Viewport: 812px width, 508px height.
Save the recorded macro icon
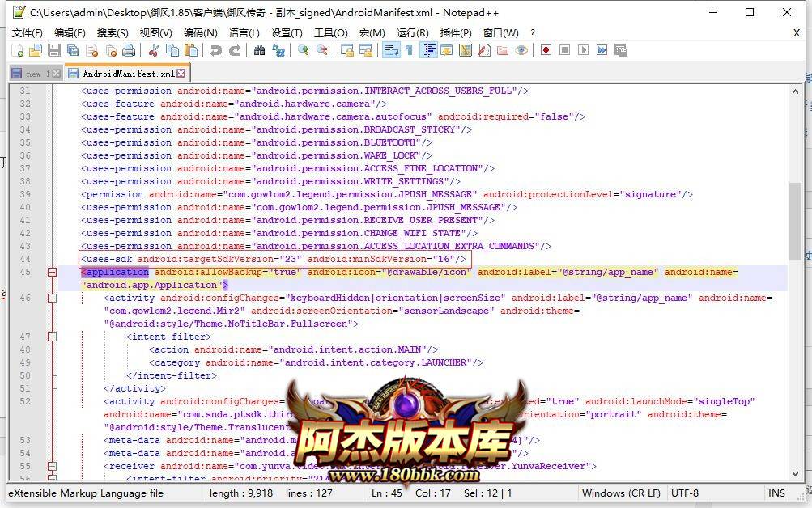(620, 50)
